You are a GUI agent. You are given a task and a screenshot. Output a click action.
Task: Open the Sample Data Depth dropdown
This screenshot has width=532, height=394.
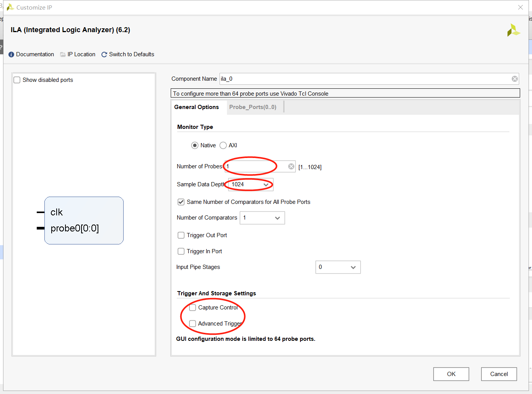[251, 184]
